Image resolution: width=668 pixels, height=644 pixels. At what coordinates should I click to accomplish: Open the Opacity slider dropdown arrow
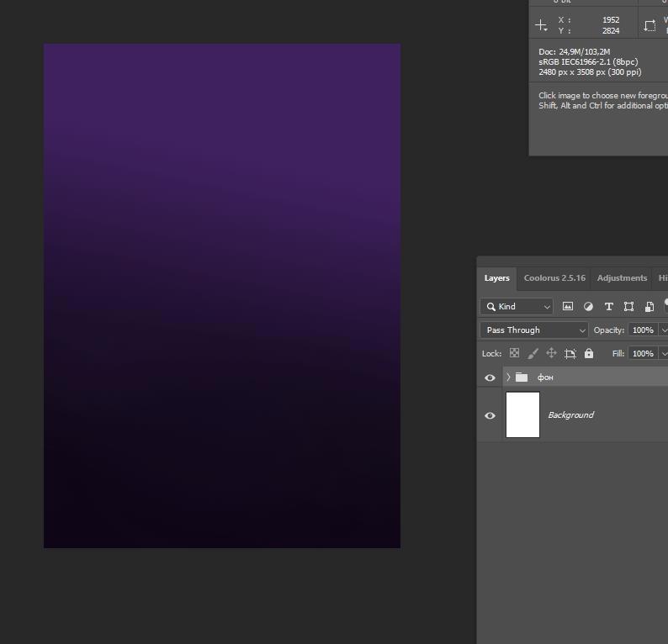664,330
